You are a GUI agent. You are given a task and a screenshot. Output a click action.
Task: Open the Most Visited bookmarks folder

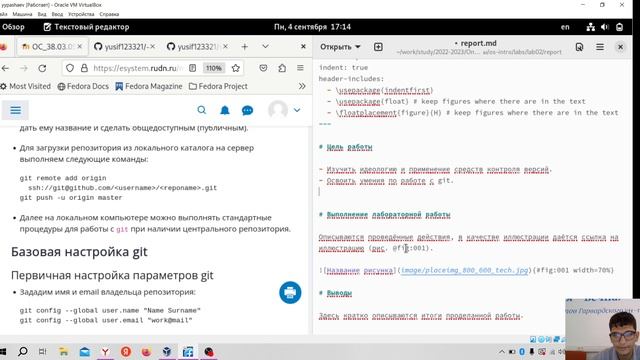[x=26, y=86]
